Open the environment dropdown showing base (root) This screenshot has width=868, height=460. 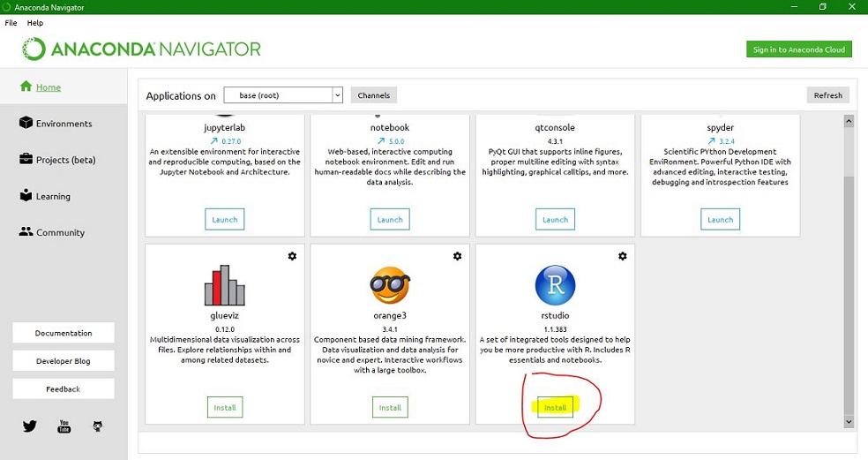283,95
